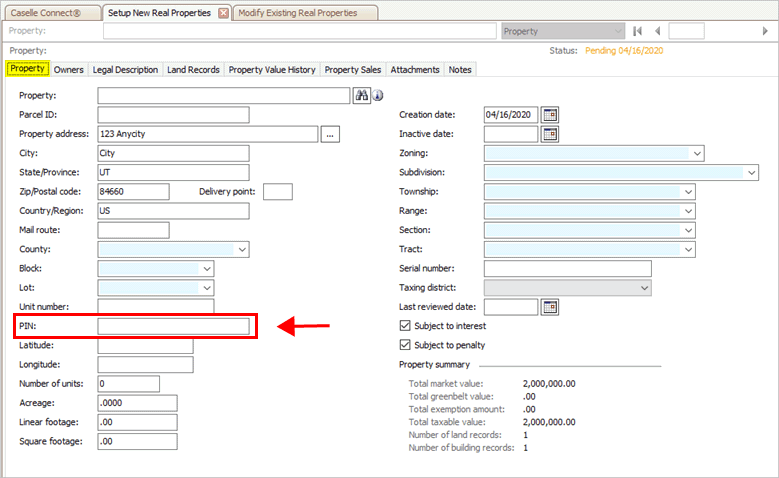Click the Acreage field
This screenshot has height=478, width=779.
pos(137,403)
